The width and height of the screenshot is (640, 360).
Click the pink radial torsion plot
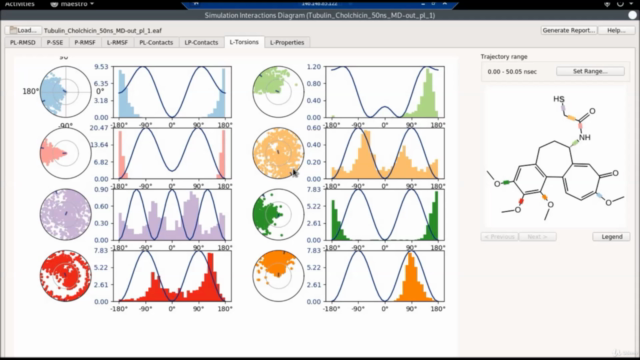pos(65,153)
